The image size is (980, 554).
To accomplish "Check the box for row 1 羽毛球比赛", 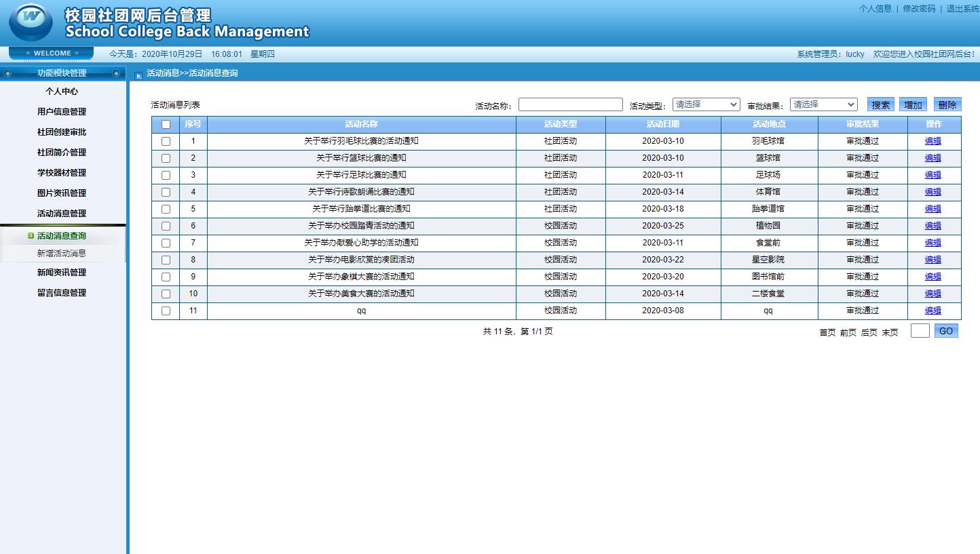I will pos(166,142).
